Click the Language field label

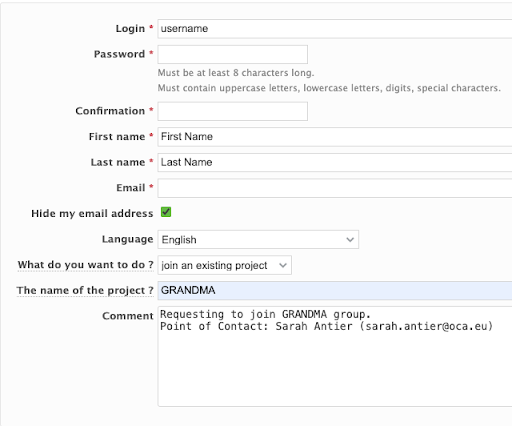pos(128,239)
